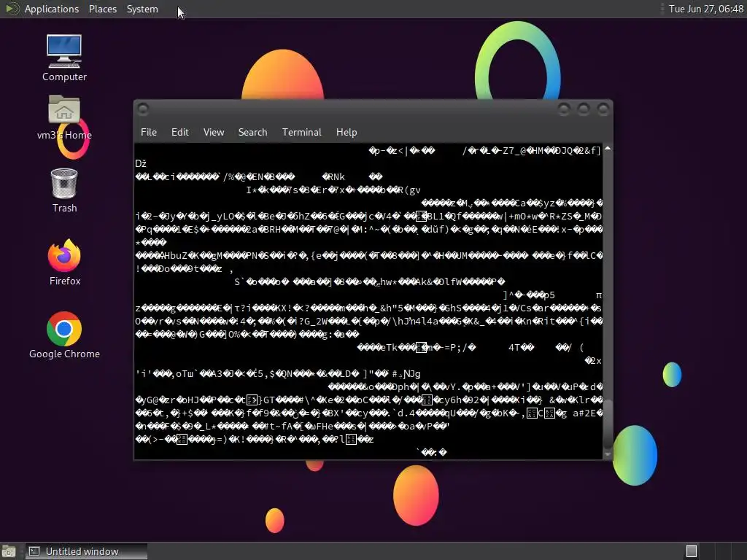
Task: Minimize the terminal window
Action: (x=564, y=109)
